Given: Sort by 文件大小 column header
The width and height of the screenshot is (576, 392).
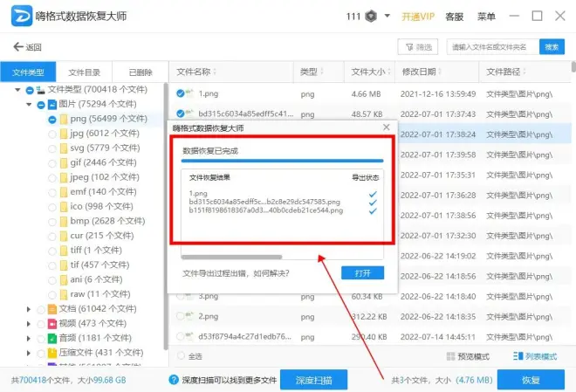Looking at the screenshot, I should [370, 72].
